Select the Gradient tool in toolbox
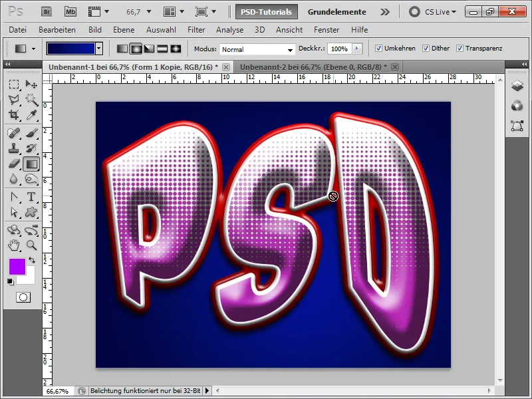The width and height of the screenshot is (532, 399). [x=31, y=164]
